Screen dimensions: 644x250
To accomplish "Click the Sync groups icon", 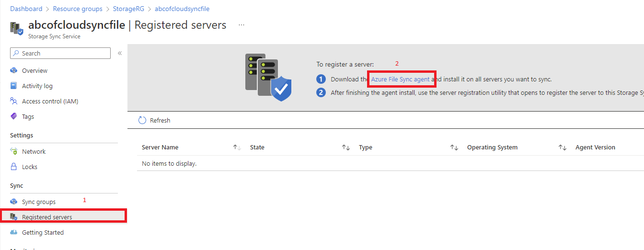I will 14,202.
